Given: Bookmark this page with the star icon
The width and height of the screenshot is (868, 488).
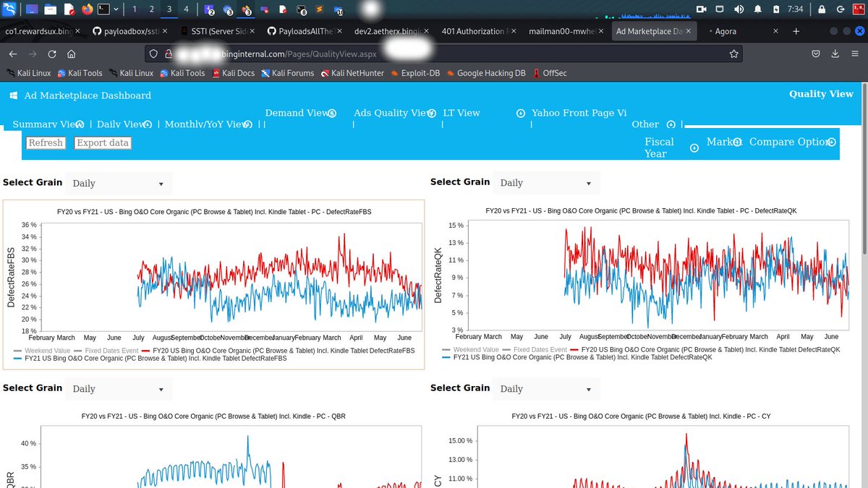Looking at the screenshot, I should tap(733, 54).
